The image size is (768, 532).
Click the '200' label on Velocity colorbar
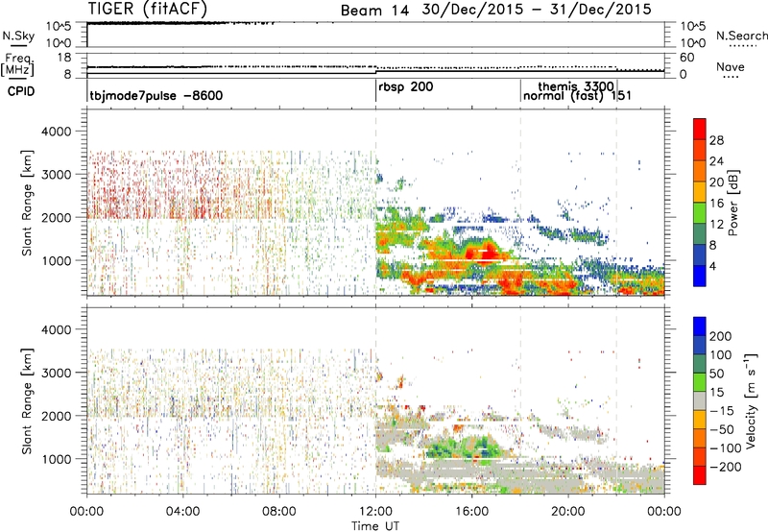click(721, 336)
